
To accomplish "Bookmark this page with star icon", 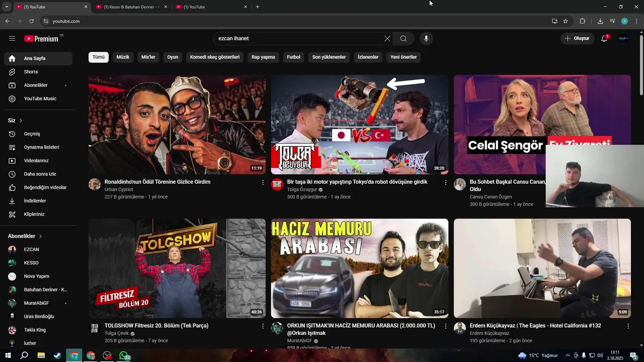I will click(566, 21).
